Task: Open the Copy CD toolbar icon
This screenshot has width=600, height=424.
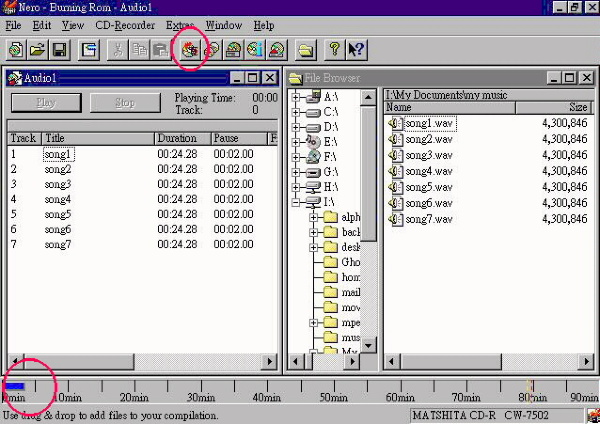Action: click(212, 50)
